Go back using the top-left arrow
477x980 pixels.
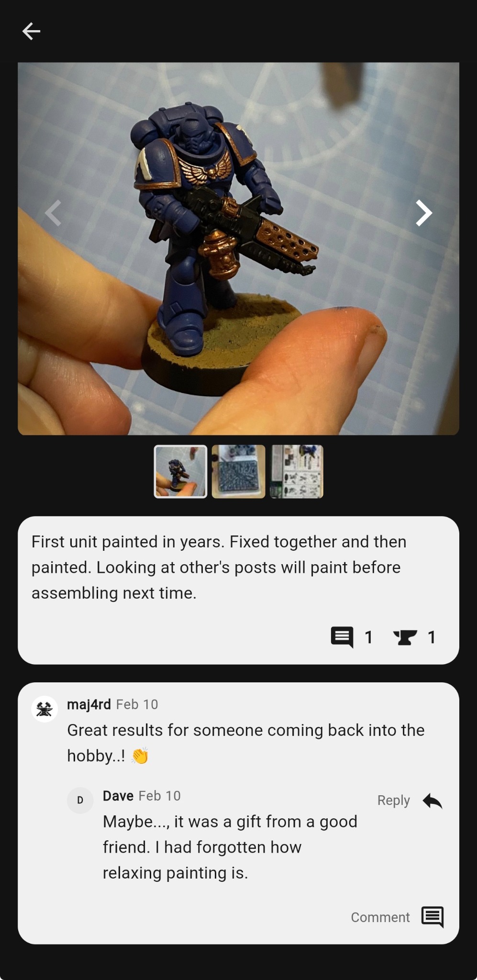31,31
